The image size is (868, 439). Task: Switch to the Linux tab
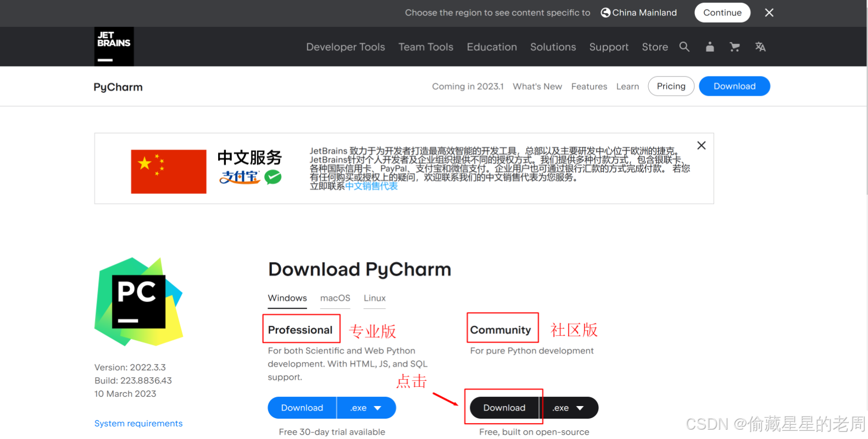coord(375,298)
